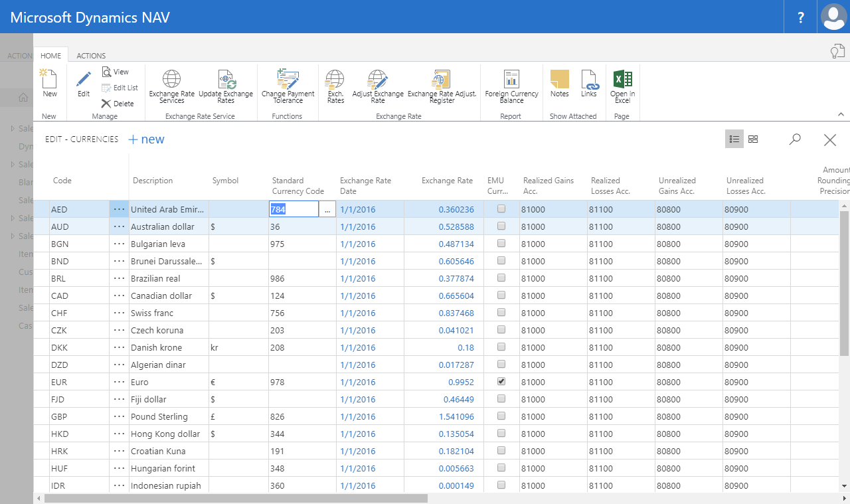
Task: Collapse the ribbon with chevron
Action: click(840, 114)
